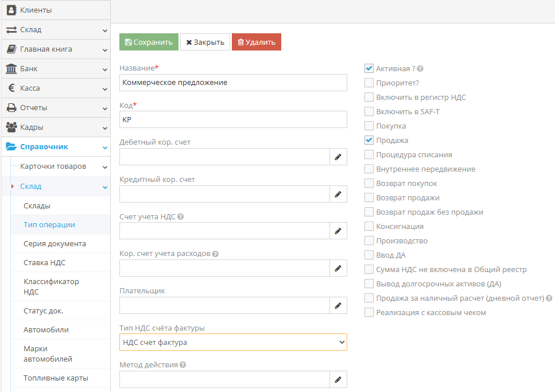This screenshot has width=555, height=392.
Task: Click pencil icon for Метод действия
Action: coord(338,379)
